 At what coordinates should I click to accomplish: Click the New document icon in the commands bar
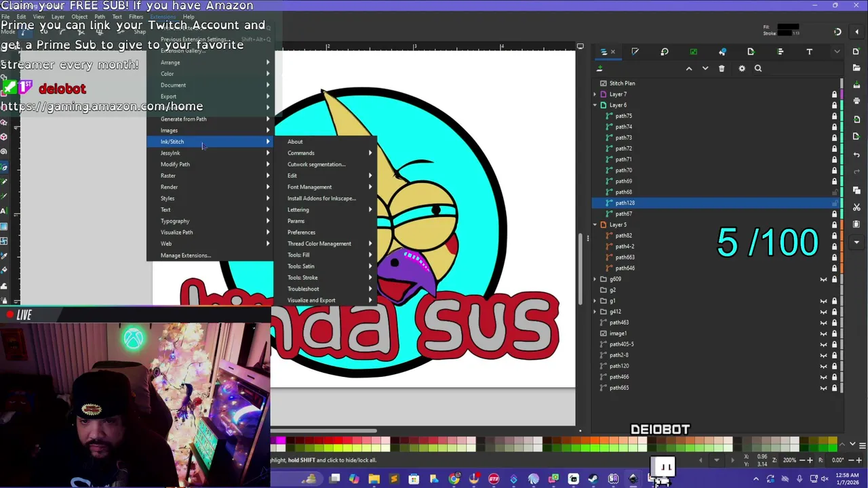(856, 52)
